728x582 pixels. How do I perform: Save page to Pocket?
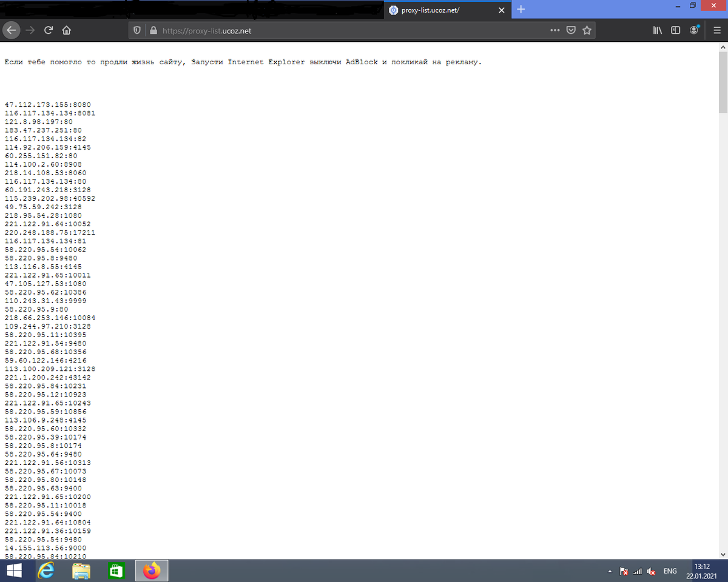571,30
